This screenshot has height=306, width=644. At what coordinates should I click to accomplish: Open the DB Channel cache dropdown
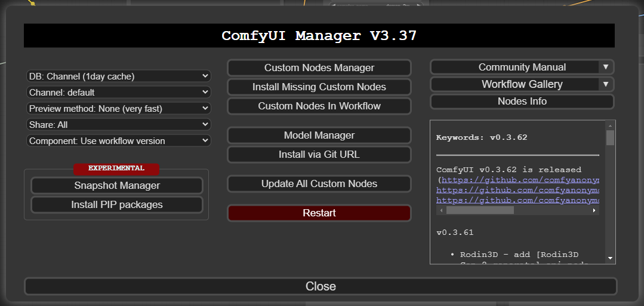click(x=119, y=76)
